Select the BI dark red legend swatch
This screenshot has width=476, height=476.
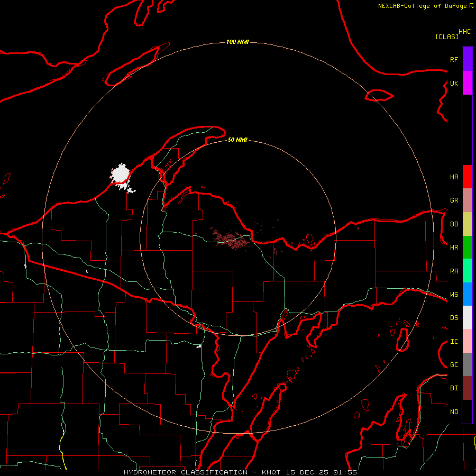pos(467,388)
